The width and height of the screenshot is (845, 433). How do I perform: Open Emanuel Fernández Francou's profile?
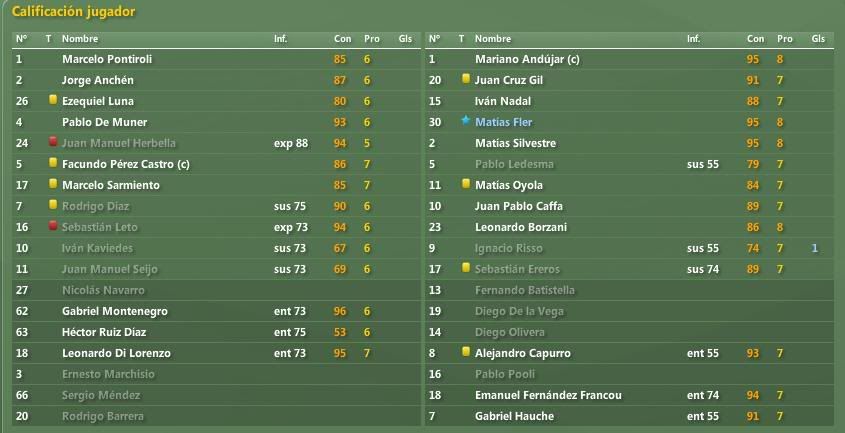[548, 395]
